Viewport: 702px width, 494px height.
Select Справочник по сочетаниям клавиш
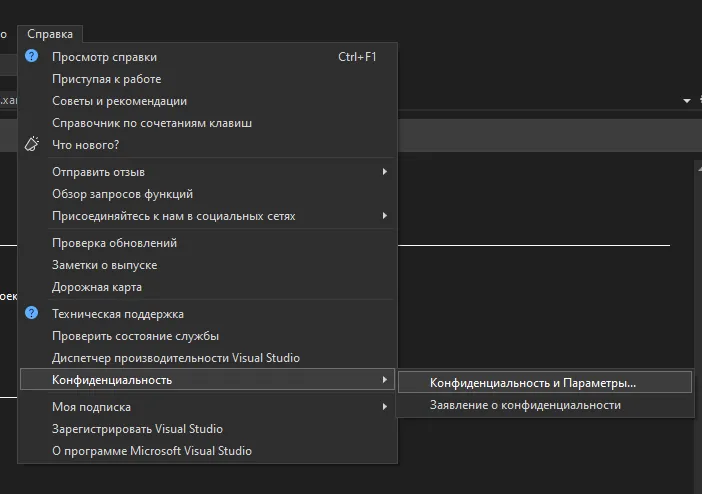(x=207, y=123)
